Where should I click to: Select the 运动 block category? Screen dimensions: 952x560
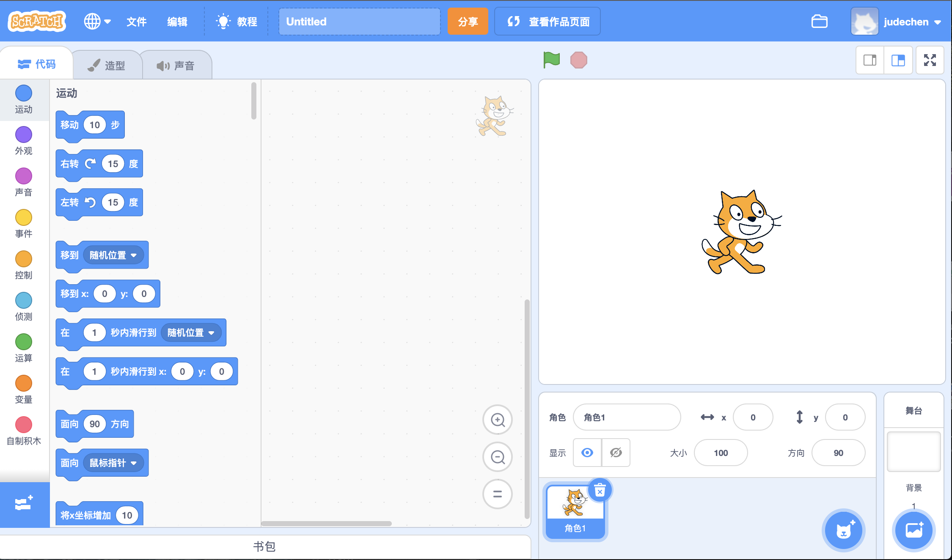coord(24,100)
